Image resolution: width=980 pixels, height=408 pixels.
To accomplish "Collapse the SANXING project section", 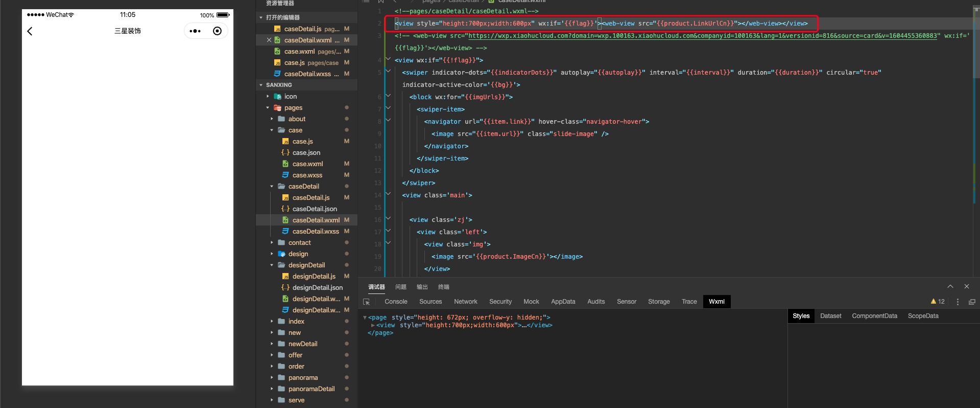I will click(x=261, y=85).
